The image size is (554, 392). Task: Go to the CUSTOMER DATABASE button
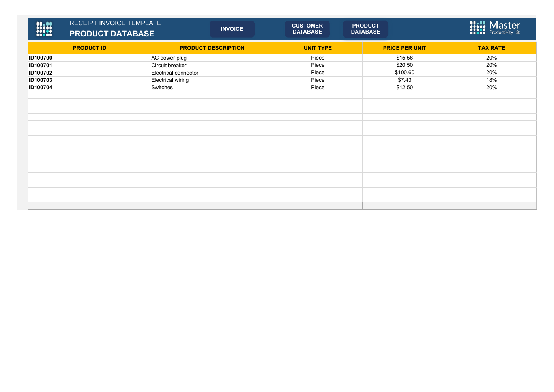coord(307,29)
